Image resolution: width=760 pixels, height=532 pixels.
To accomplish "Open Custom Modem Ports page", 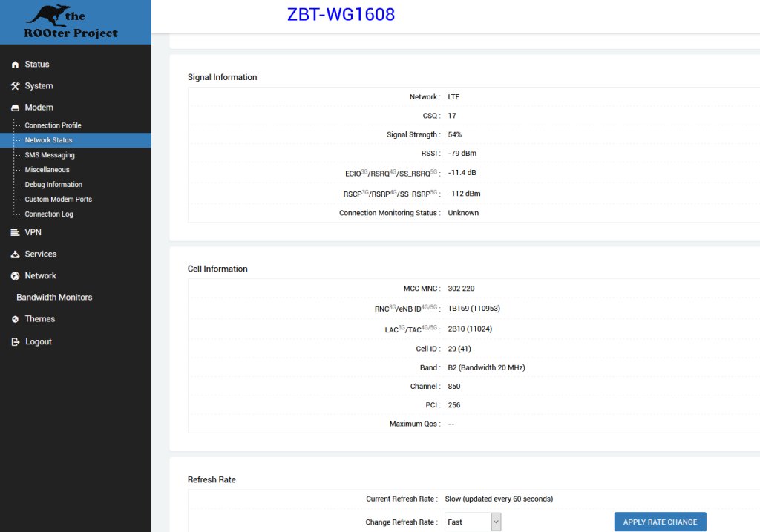I will pyautogui.click(x=58, y=199).
